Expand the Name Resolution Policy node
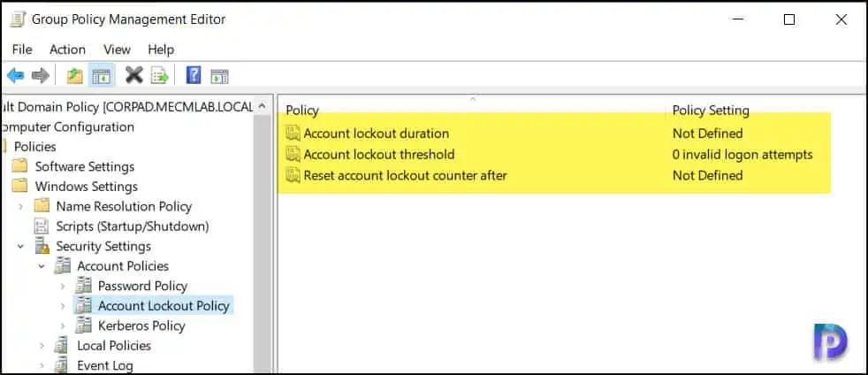868x375 pixels. [x=21, y=207]
